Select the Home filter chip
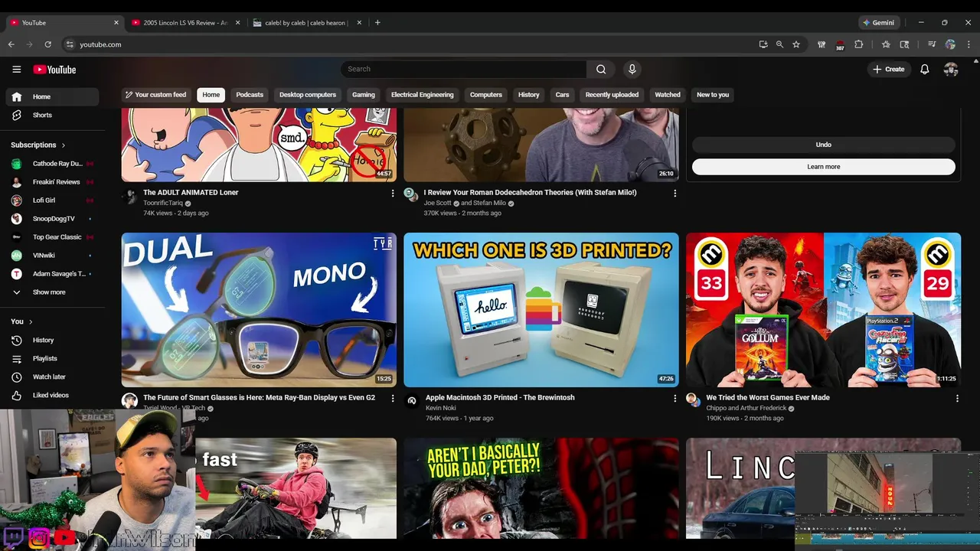The image size is (980, 551). tap(211, 95)
